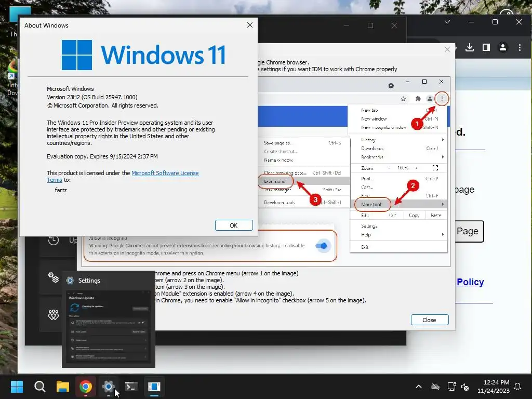
Task: Click the Page button on the Chrome page
Action: tap(470, 231)
